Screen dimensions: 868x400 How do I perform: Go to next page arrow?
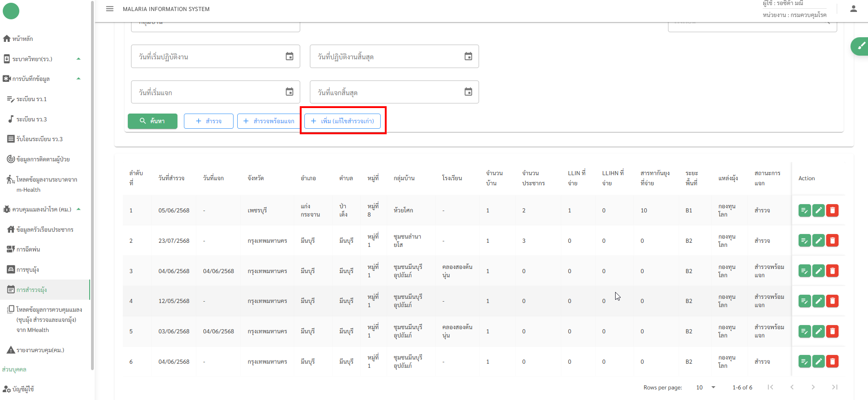(813, 387)
